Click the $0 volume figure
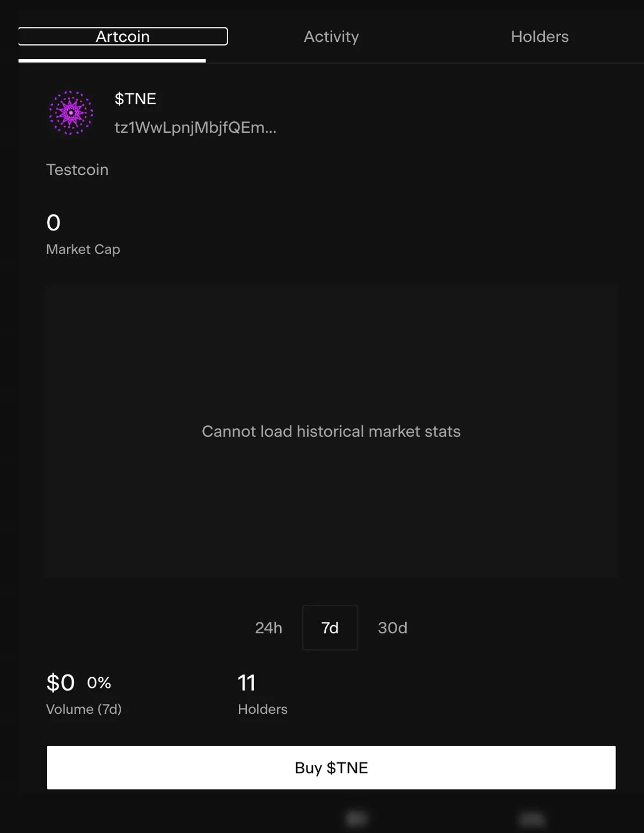 coord(60,683)
